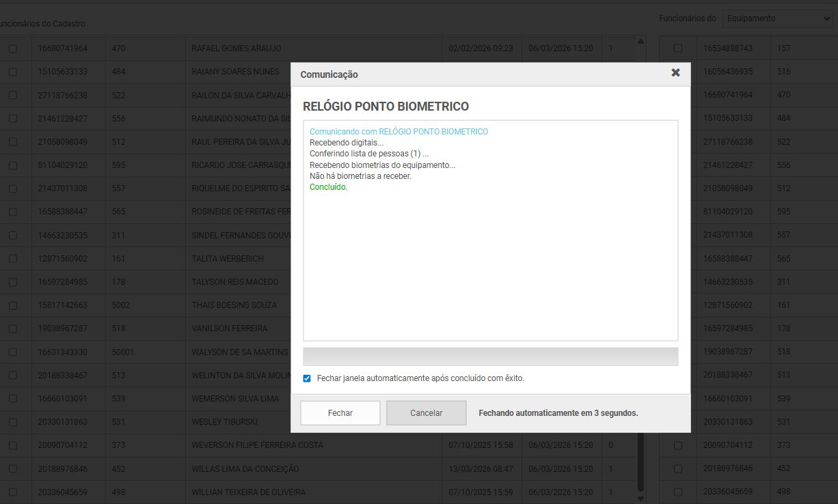Image resolution: width=838 pixels, height=504 pixels.
Task: Click the scroll-down arrow of the employee list
Action: [640, 499]
